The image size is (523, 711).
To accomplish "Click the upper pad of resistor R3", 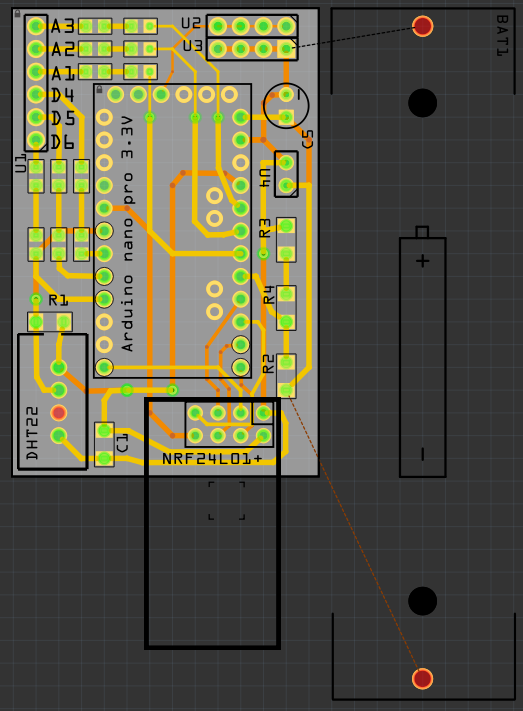I will click(x=286, y=225).
